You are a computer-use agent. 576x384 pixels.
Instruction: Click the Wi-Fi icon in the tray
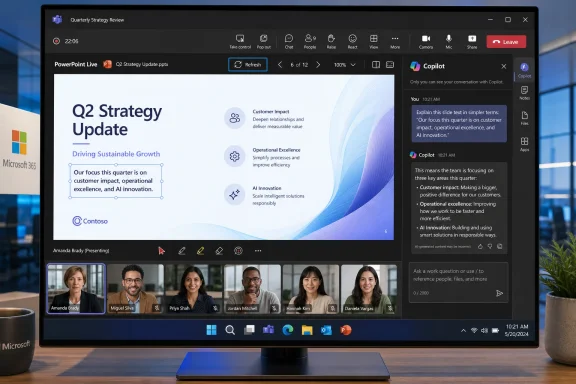click(474, 331)
